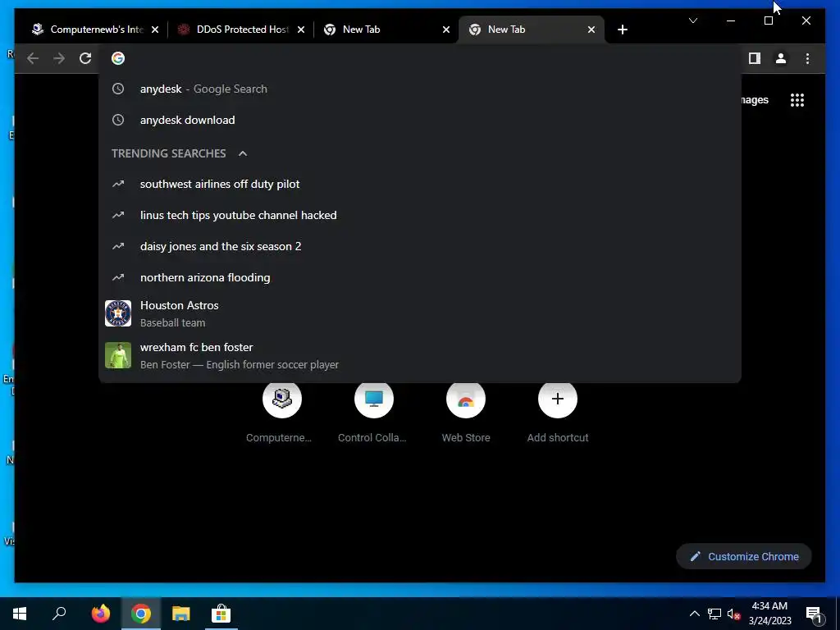Image resolution: width=840 pixels, height=630 pixels.
Task: Select the 'anydesk - Google Search' suggestion
Action: pyautogui.click(x=419, y=89)
